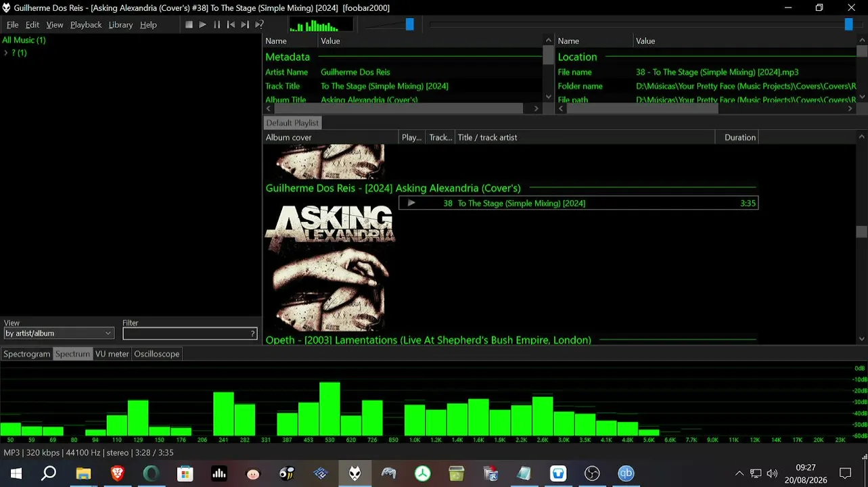Image resolution: width=868 pixels, height=487 pixels.
Task: Open the network status tray icon
Action: [756, 473]
